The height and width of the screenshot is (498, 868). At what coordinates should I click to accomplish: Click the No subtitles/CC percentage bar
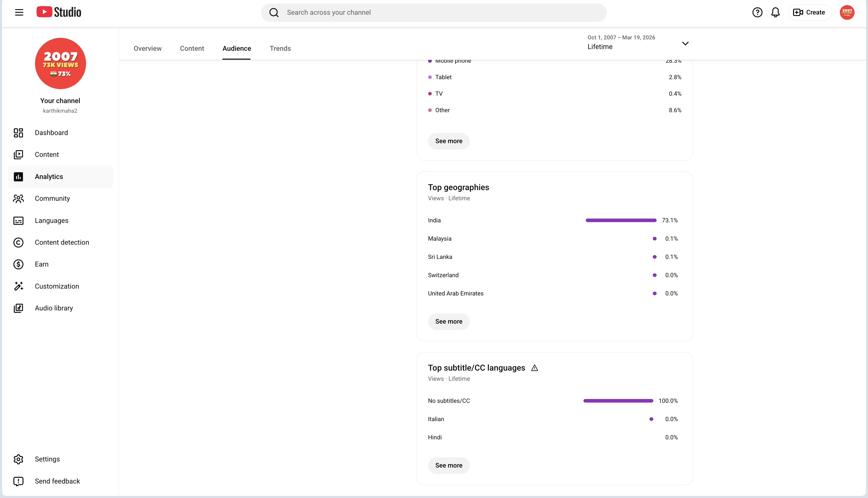pos(618,401)
